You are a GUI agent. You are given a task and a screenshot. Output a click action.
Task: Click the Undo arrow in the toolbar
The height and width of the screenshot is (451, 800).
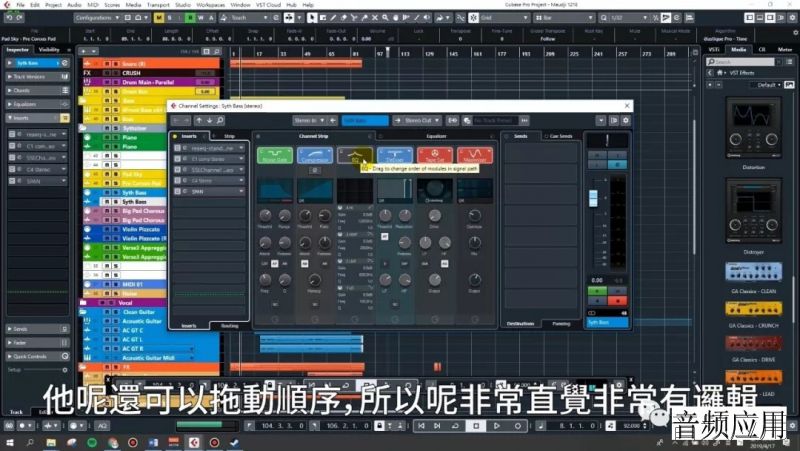click(9, 18)
